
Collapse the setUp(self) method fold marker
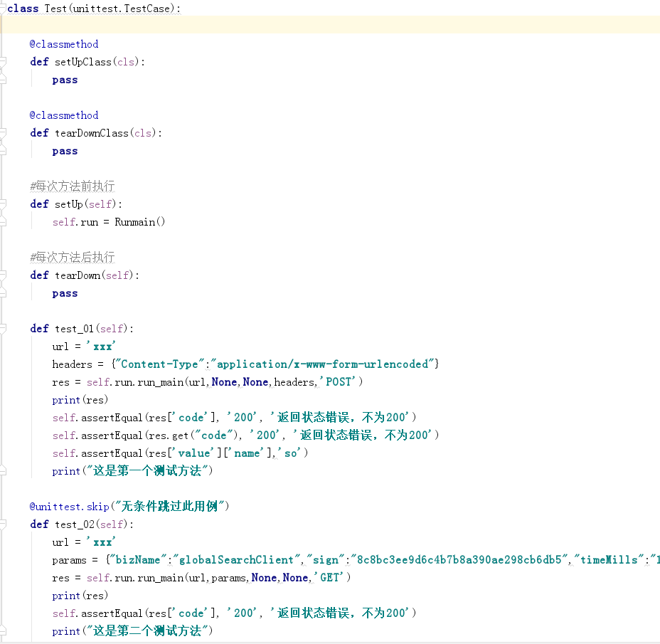coord(3,204)
